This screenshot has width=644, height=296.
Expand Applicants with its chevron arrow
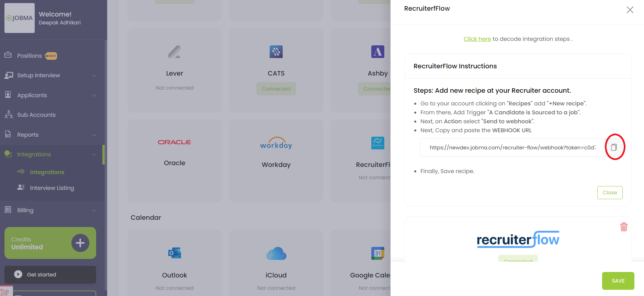click(94, 95)
